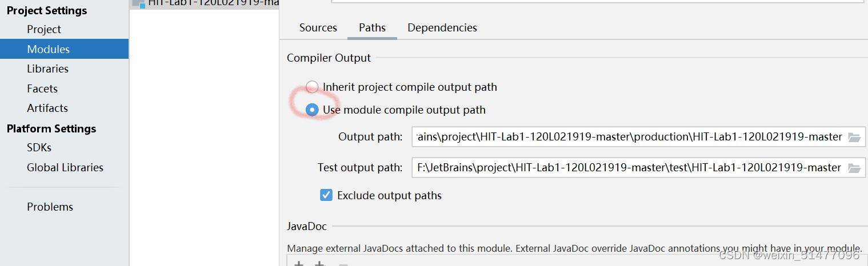Open folder browser for Output path
The width and height of the screenshot is (868, 266).
pyautogui.click(x=854, y=137)
